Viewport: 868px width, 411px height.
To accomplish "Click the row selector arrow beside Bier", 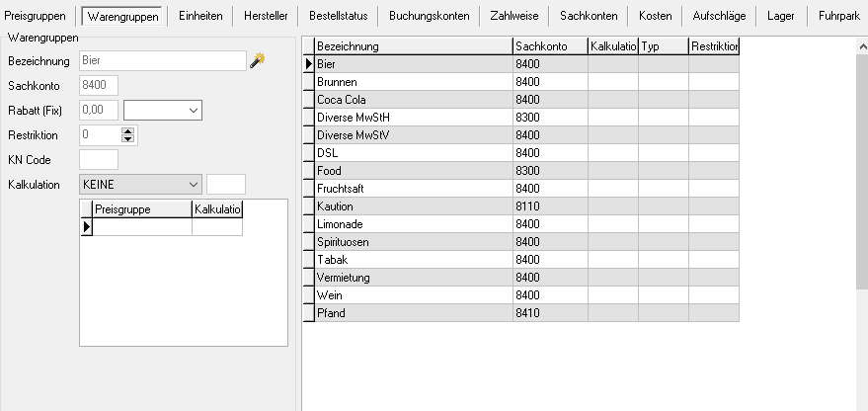I will [308, 64].
